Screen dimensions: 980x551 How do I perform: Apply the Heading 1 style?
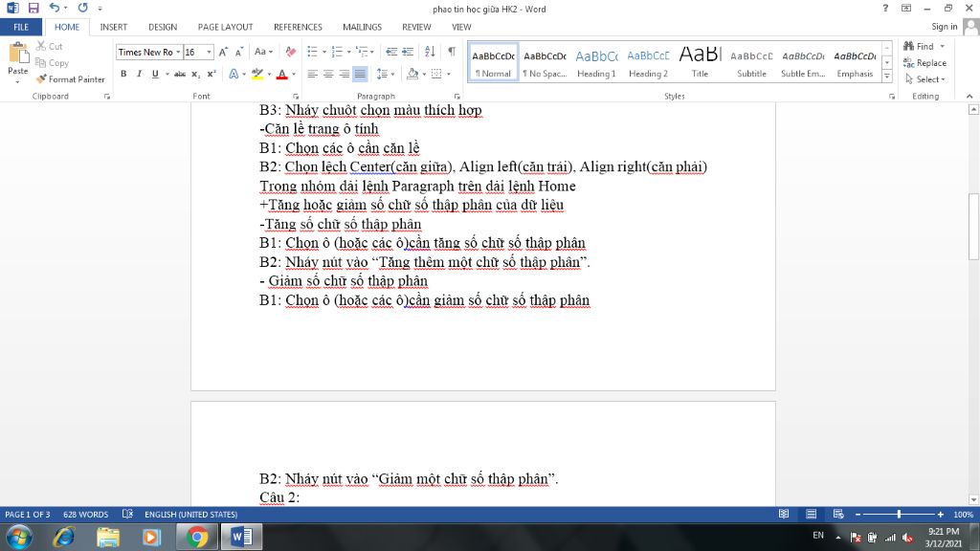(596, 62)
